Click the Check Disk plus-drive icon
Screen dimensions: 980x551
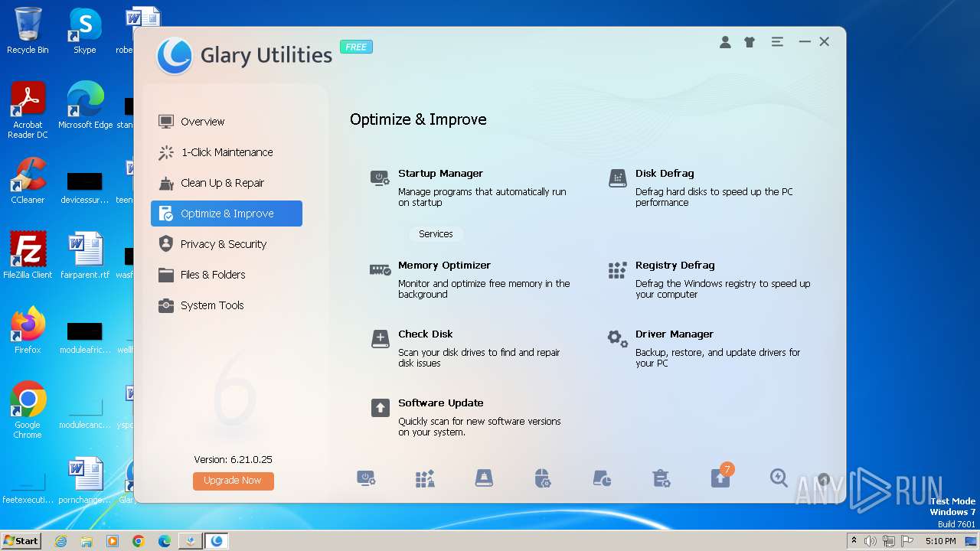coord(381,339)
